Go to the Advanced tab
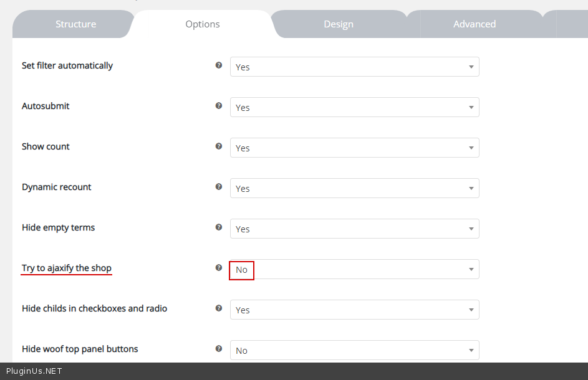Viewport: 588px width, 380px height. pos(475,24)
